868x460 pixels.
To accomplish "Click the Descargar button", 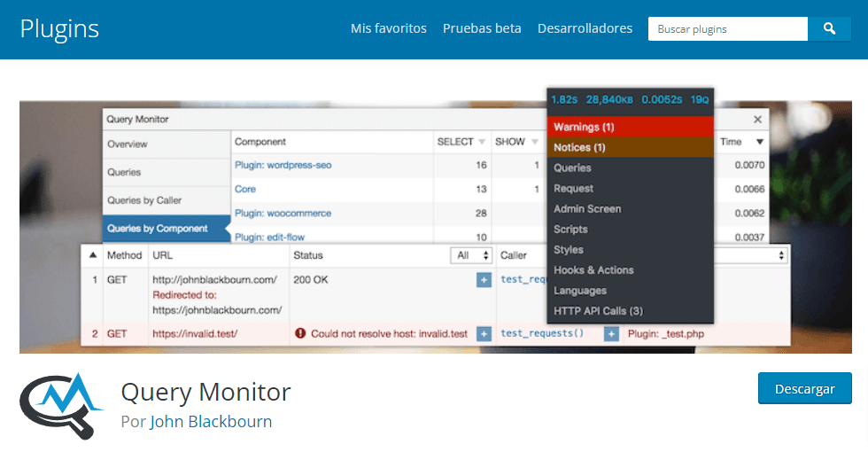I will 804,388.
